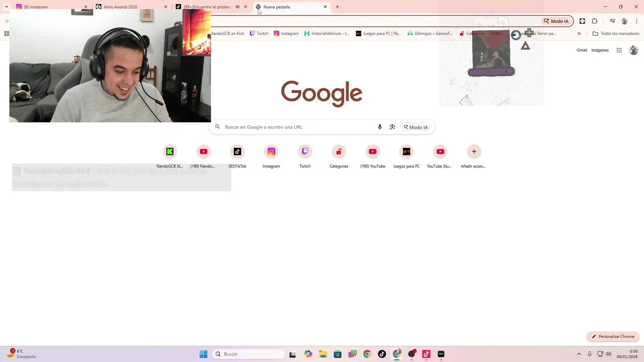The width and height of the screenshot is (644, 362).
Task: Open Imágenes link
Action: click(600, 50)
